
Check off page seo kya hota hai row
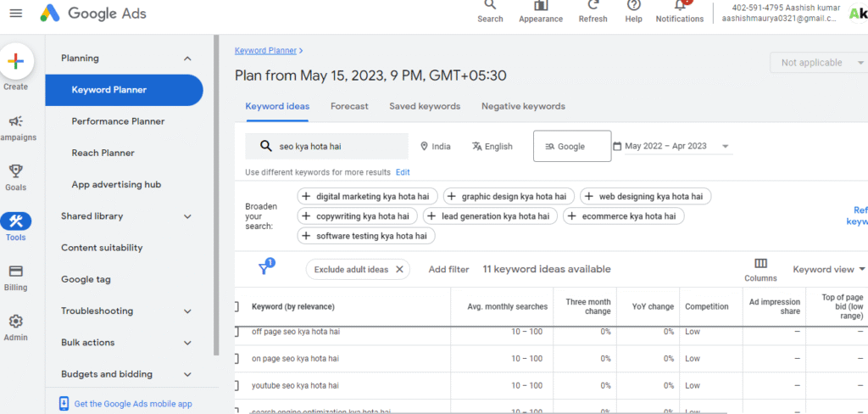point(236,332)
